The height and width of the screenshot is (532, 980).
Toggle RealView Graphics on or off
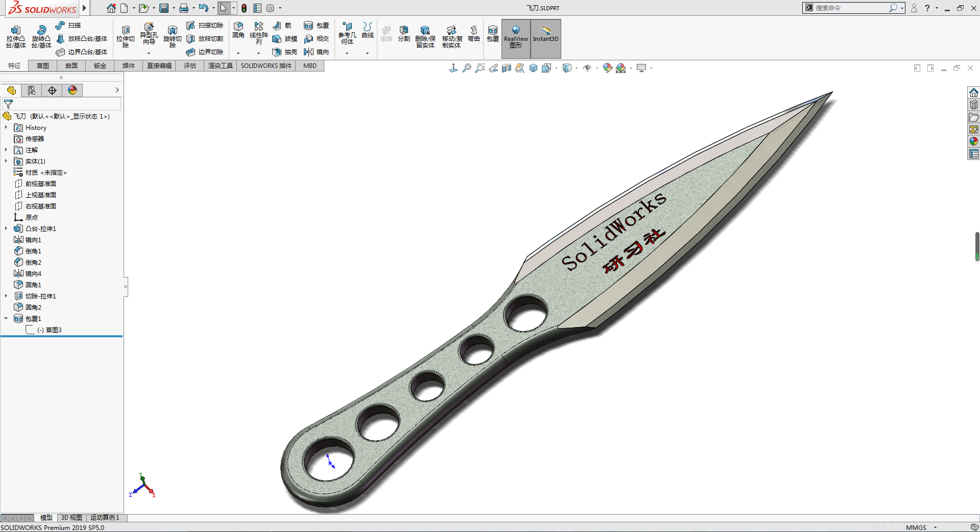coord(516,38)
